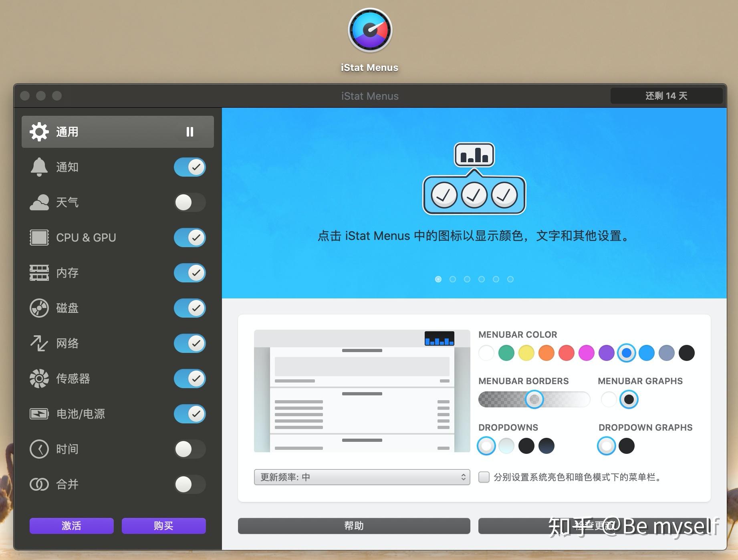Click the disk icon in sidebar
This screenshot has height=560, width=738.
point(39,308)
